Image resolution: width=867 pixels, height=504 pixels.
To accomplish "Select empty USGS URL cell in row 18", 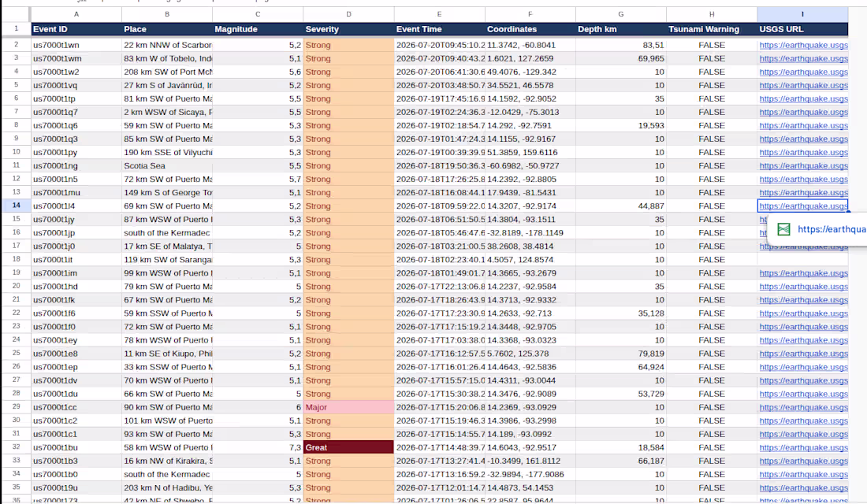I will click(x=802, y=260).
